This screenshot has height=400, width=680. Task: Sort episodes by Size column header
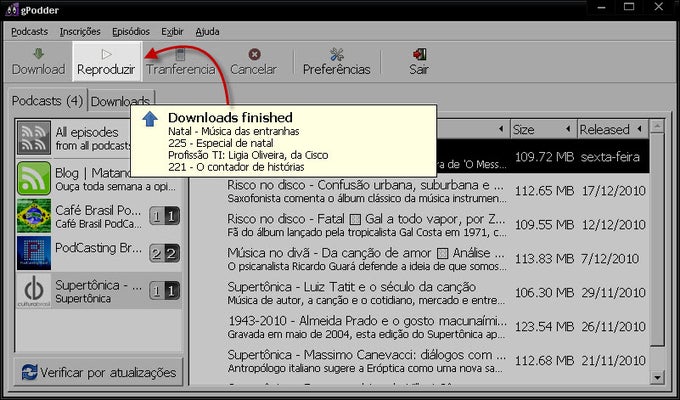point(543,129)
